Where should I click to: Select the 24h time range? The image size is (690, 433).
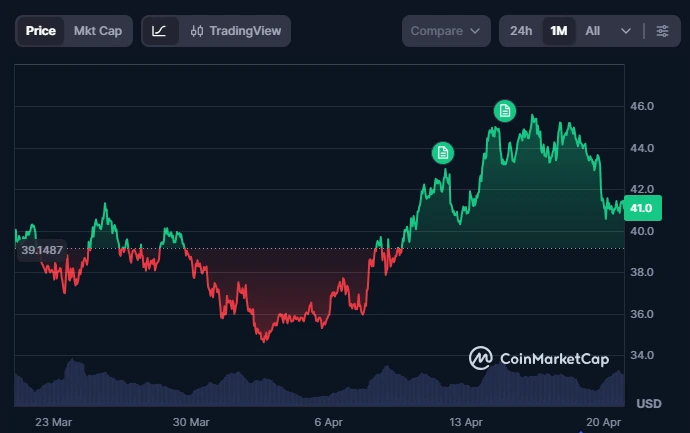(521, 31)
